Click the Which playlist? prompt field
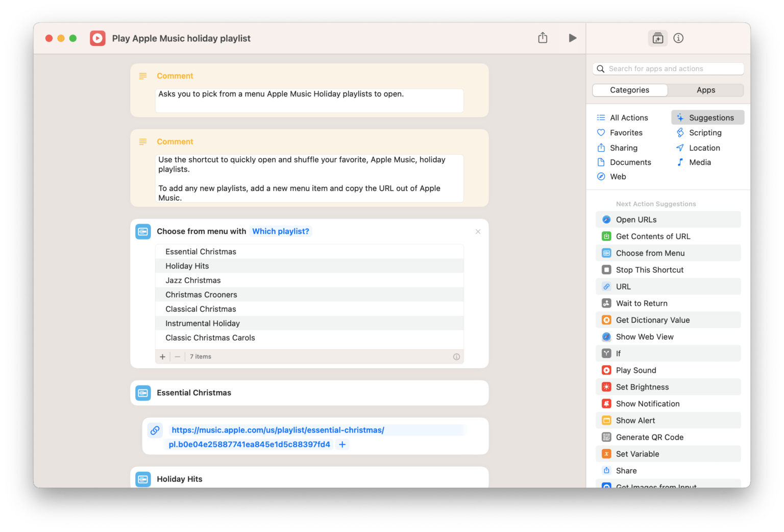 [281, 231]
